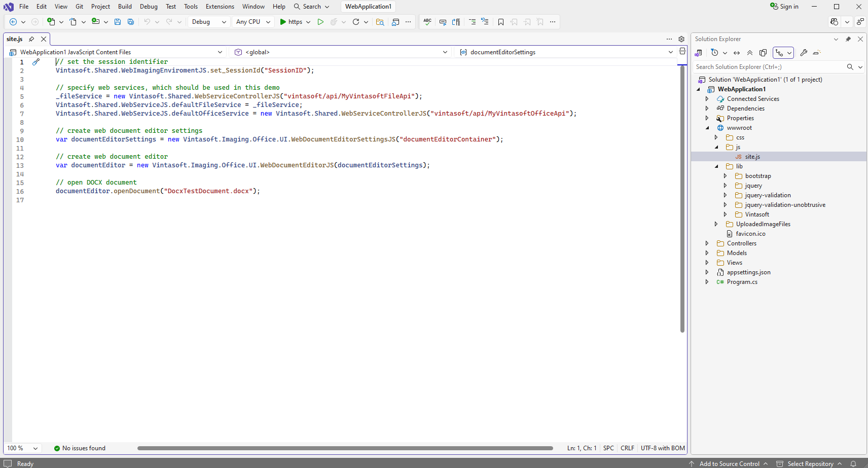Click the Start Without Debugging outline play icon
This screenshot has width=868, height=468.
tap(320, 22)
